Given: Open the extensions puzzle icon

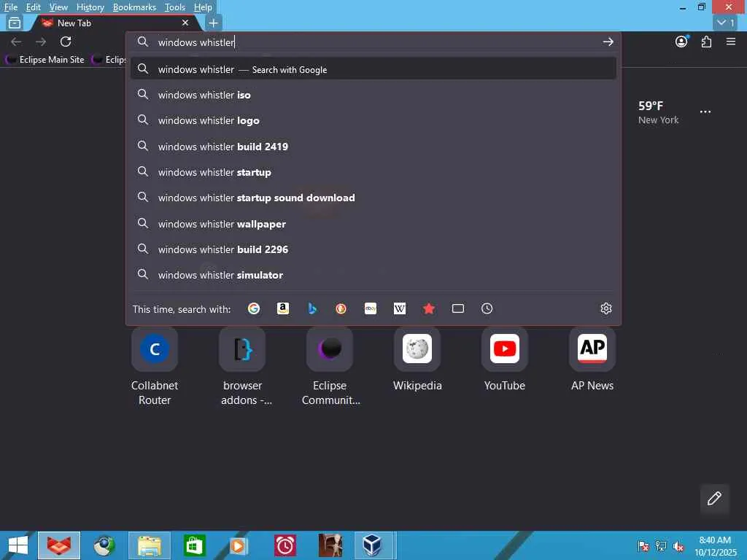Looking at the screenshot, I should (x=706, y=42).
